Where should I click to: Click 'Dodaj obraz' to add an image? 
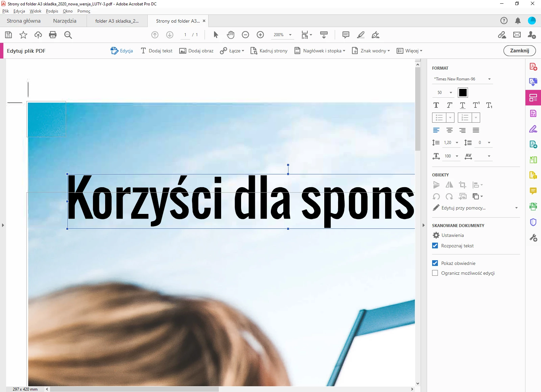point(196,51)
